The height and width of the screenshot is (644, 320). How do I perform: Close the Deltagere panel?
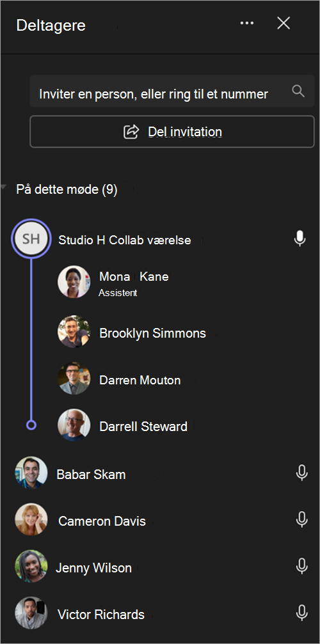coord(284,24)
